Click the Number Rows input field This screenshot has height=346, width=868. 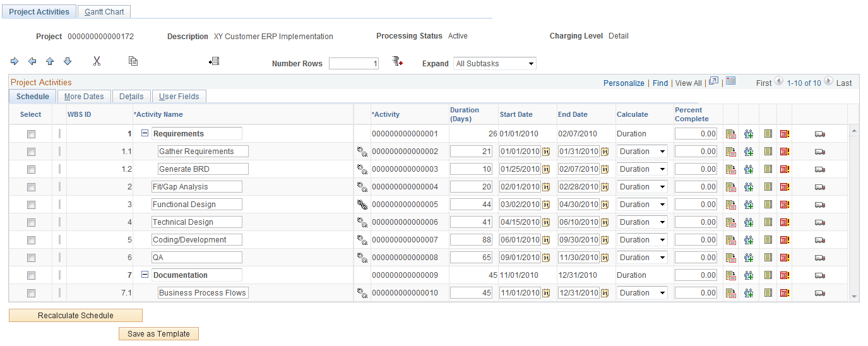point(354,64)
